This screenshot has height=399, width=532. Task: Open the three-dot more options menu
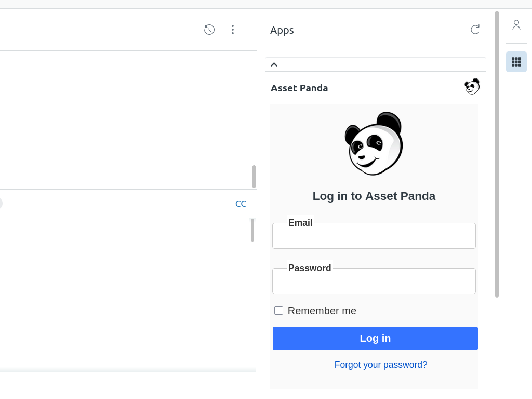[x=232, y=30]
